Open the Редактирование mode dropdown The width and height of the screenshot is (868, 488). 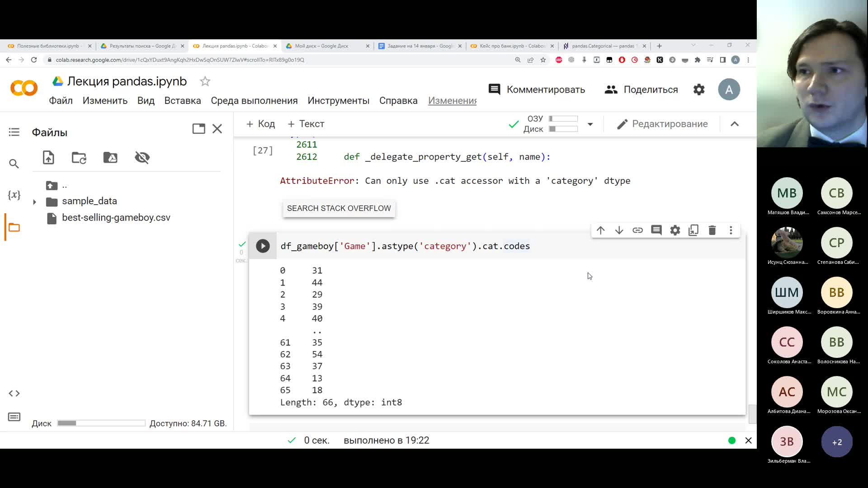pyautogui.click(x=662, y=124)
